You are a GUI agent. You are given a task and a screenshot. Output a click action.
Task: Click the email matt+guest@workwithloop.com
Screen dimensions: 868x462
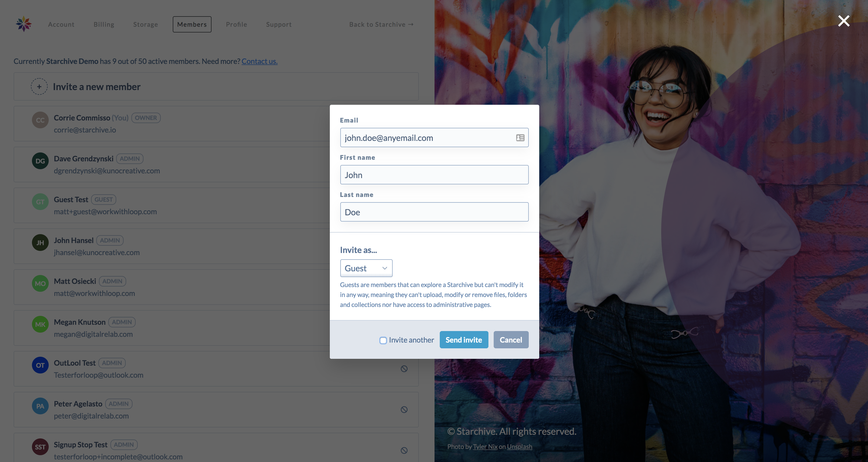pos(105,211)
